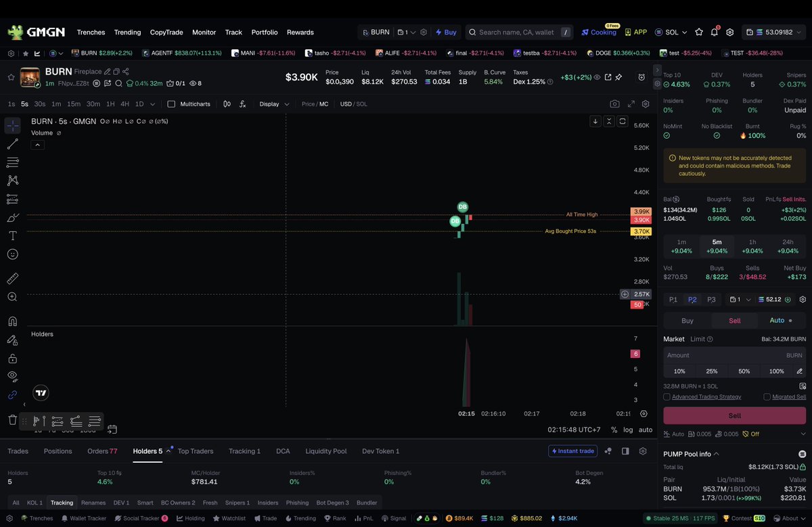Viewport: 812px width, 527px height.
Task: Select the ruler measure tool
Action: coord(12,279)
